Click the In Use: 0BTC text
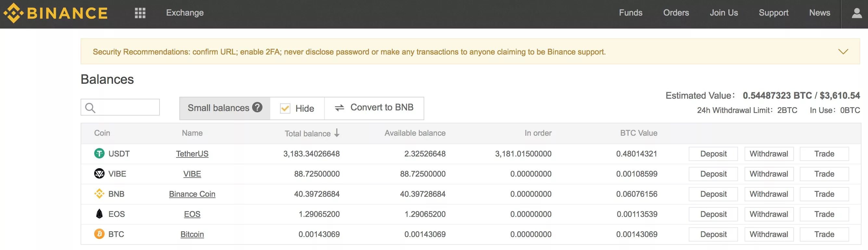This screenshot has height=250, width=868. pos(835,110)
